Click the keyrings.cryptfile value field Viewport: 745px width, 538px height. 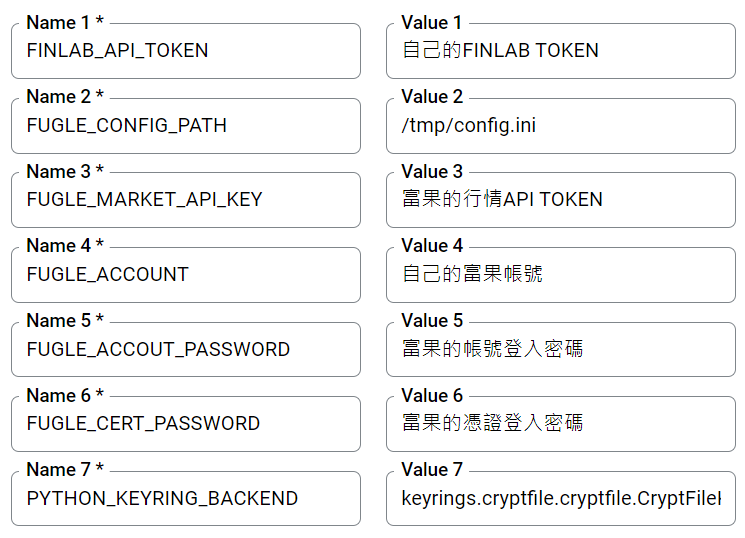point(560,499)
